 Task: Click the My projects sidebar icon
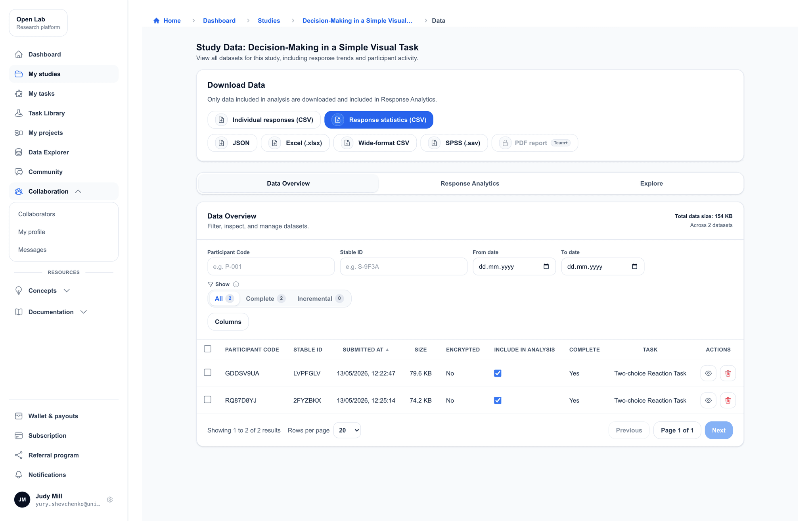pyautogui.click(x=19, y=133)
